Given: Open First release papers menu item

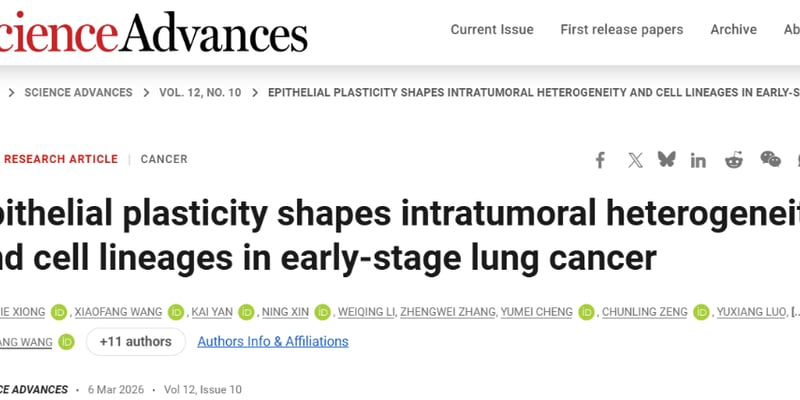Looking at the screenshot, I should click(622, 30).
